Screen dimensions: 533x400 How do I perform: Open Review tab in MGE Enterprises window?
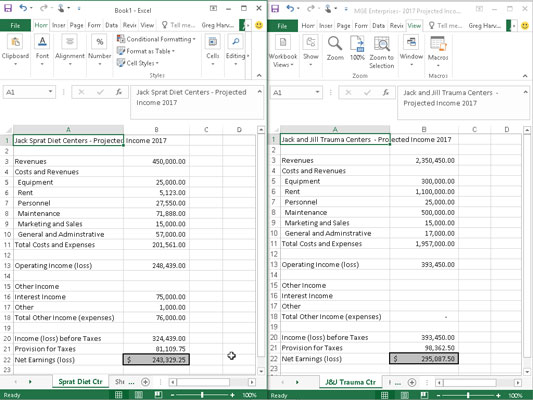click(x=396, y=25)
